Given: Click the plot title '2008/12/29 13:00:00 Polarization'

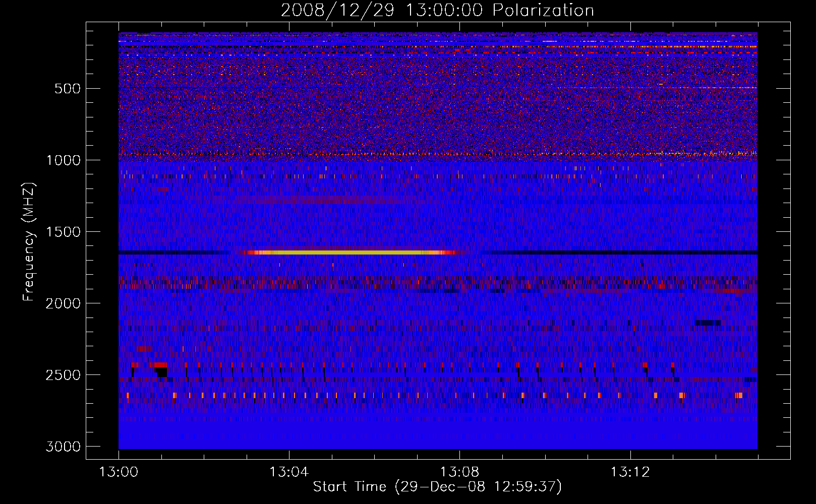Looking at the screenshot, I should (x=437, y=10).
